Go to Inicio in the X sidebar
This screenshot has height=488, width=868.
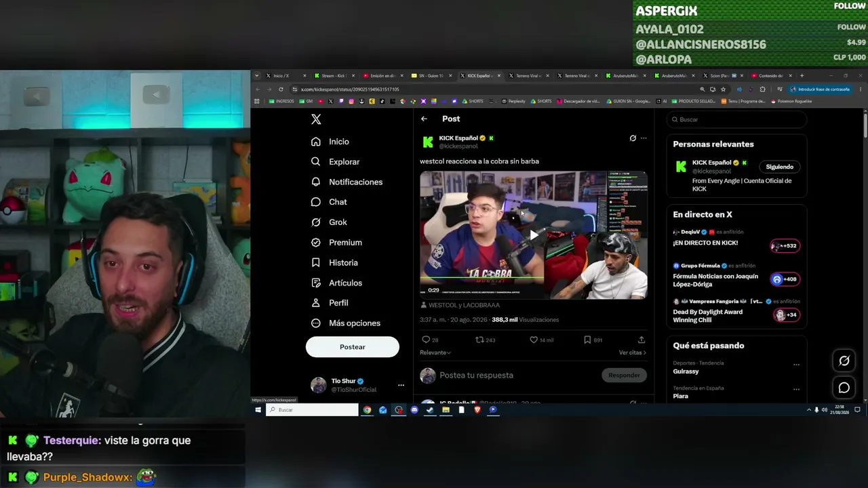(x=330, y=142)
